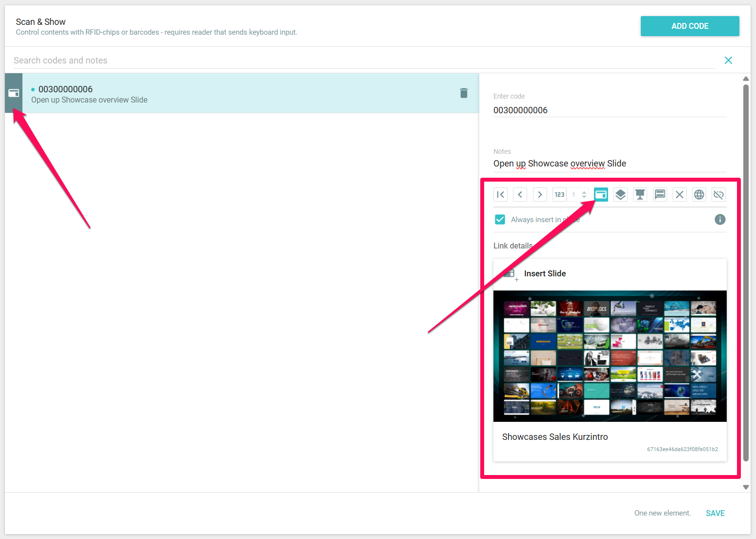Select the next slide action icon

(x=540, y=195)
